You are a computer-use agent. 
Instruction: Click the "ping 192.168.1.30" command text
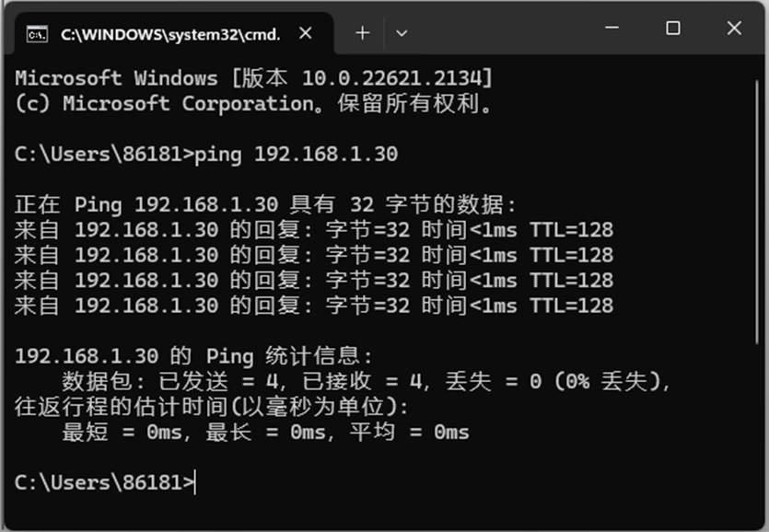coord(297,155)
